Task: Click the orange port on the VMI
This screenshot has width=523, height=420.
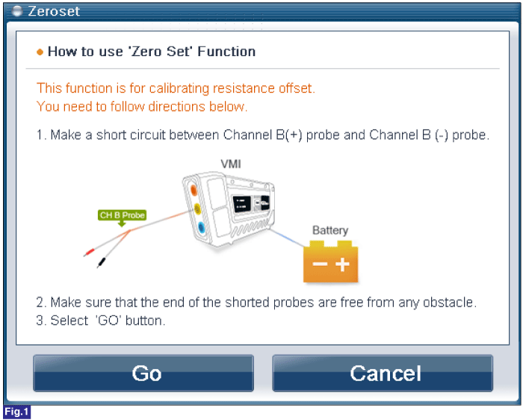Action: pyautogui.click(x=194, y=191)
